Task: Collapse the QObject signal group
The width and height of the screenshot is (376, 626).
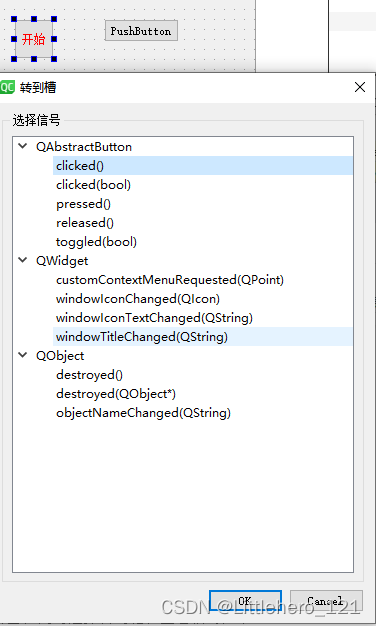Action: point(23,355)
